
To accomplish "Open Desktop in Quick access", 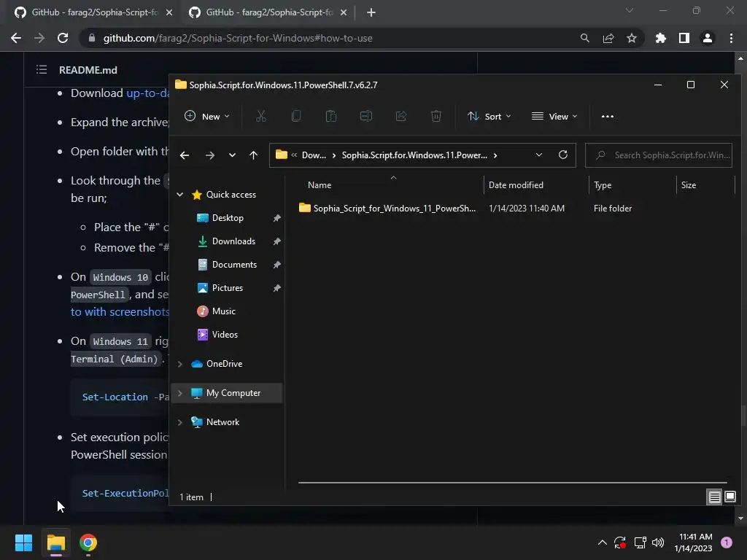I will click(x=228, y=218).
